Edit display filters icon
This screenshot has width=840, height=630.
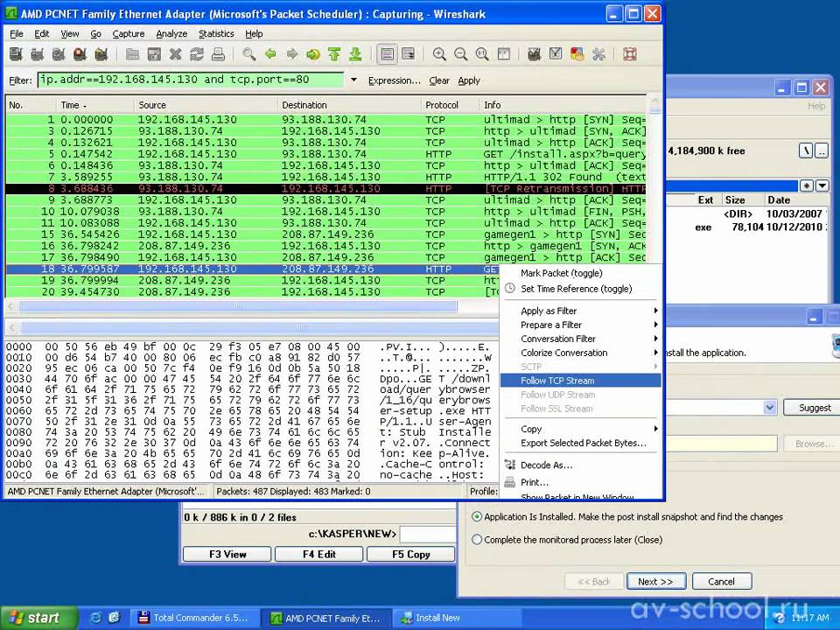pyautogui.click(x=556, y=54)
